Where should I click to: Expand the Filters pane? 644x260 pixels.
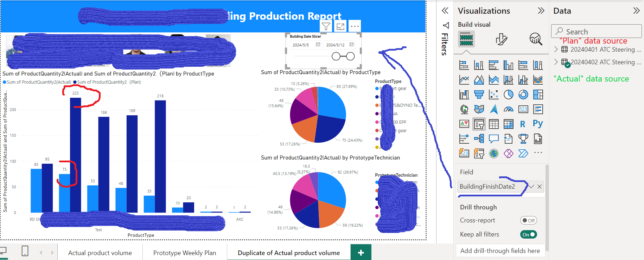tap(445, 11)
